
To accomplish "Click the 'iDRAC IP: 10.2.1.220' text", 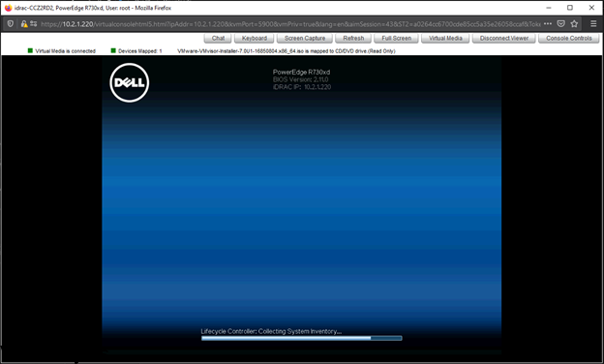I will 302,87.
